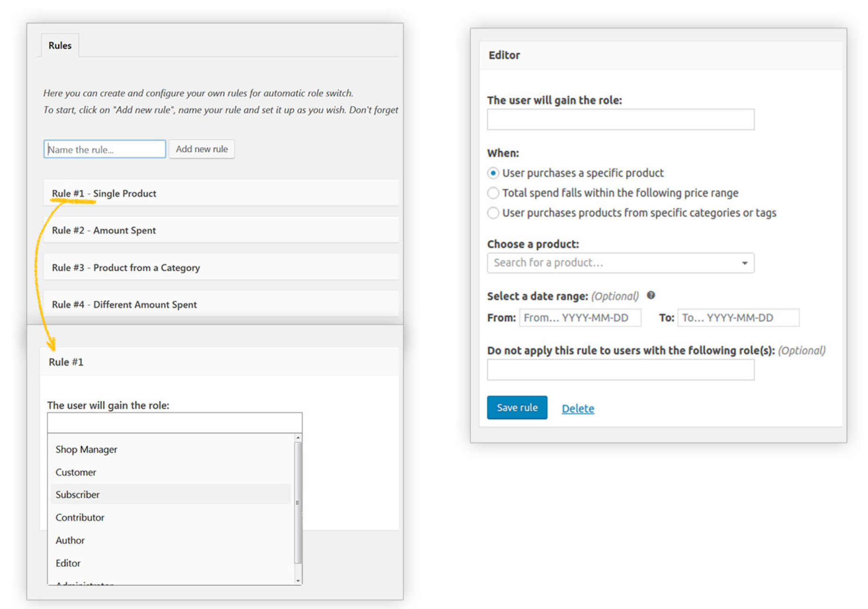Switch to the Rules tab
Screen dimensions: 868x609
pyautogui.click(x=60, y=46)
